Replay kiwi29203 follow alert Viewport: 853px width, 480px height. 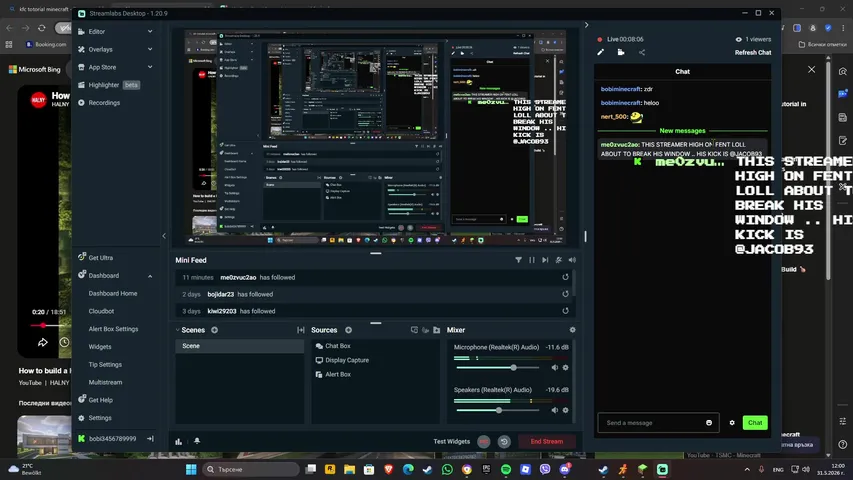pos(565,311)
